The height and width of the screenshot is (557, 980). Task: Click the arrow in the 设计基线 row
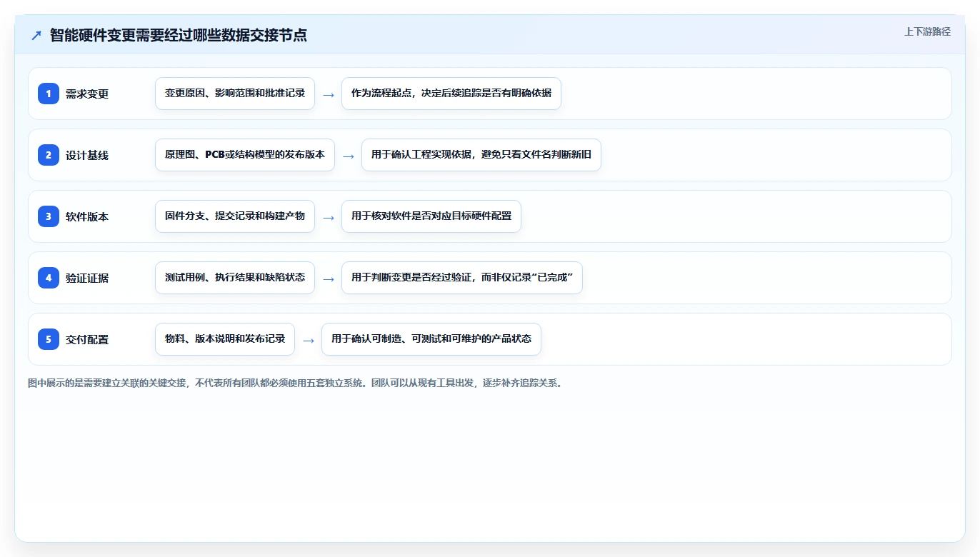[349, 156]
